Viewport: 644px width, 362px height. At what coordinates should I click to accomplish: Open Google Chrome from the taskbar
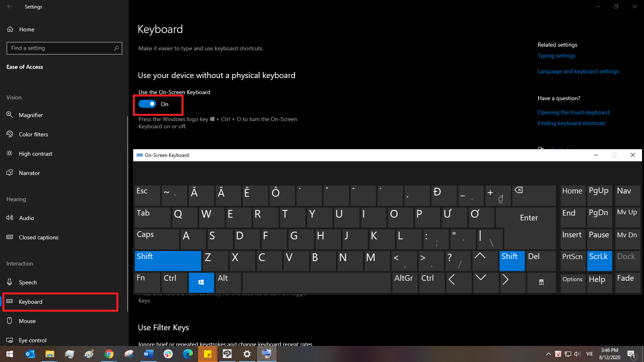click(x=109, y=354)
